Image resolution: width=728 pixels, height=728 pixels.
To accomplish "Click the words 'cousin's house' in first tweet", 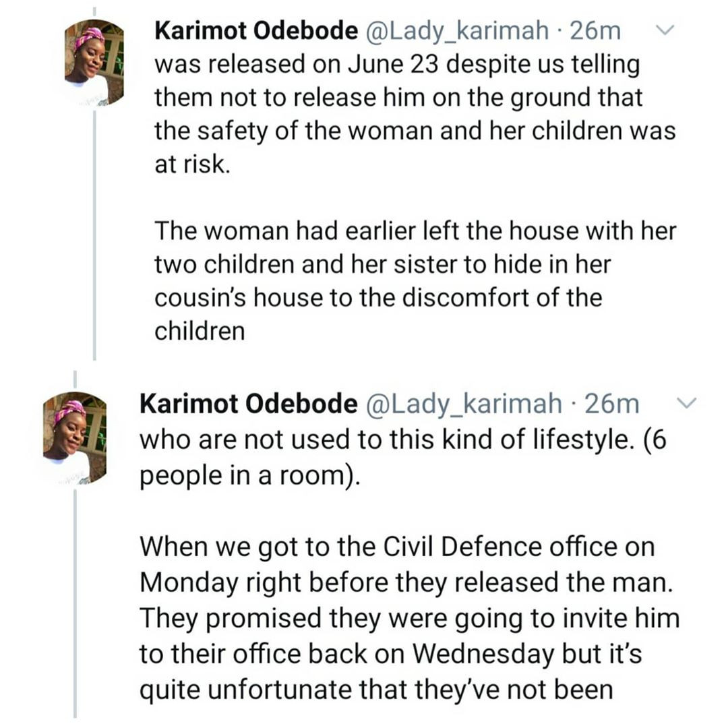I will coord(238,298).
